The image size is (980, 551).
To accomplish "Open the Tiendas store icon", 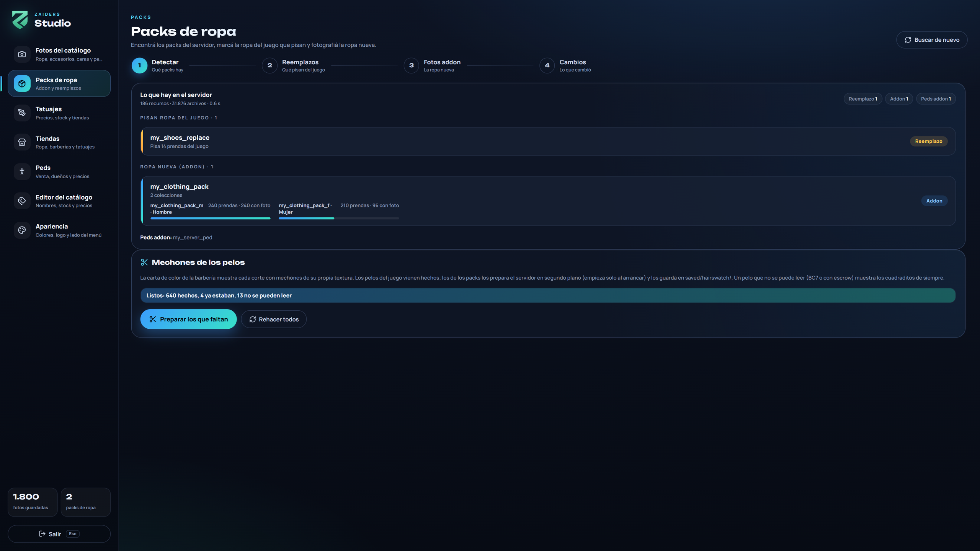I will (x=22, y=142).
